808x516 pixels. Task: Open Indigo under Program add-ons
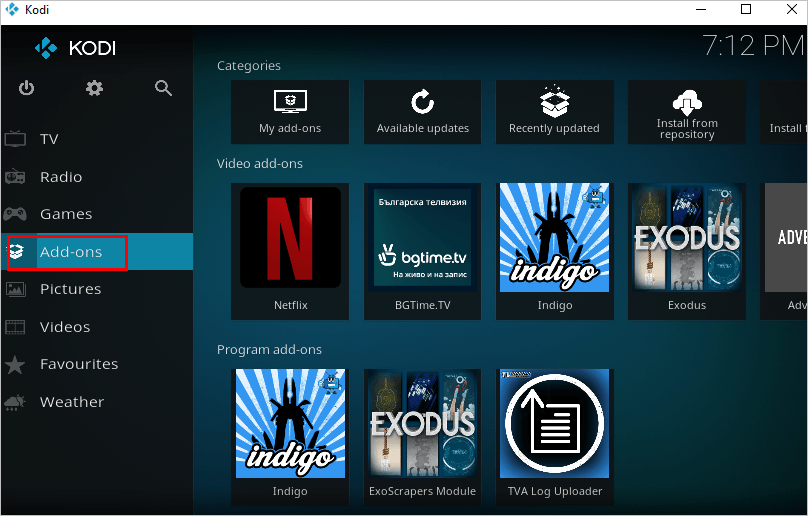pos(290,437)
